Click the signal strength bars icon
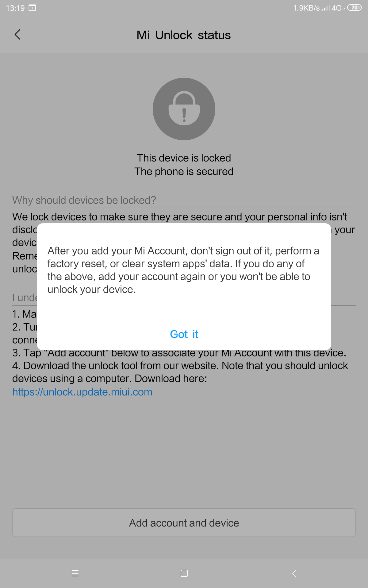This screenshot has width=368, height=588. [x=326, y=8]
